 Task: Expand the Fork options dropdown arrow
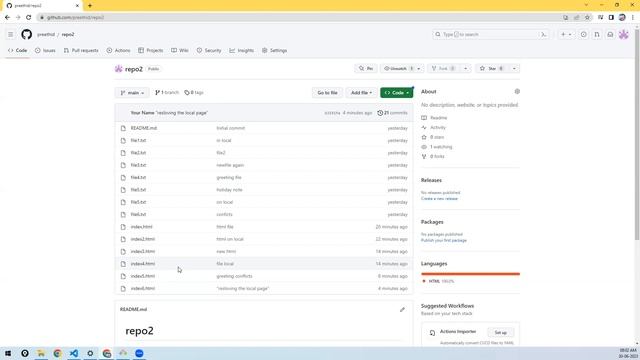click(x=465, y=69)
